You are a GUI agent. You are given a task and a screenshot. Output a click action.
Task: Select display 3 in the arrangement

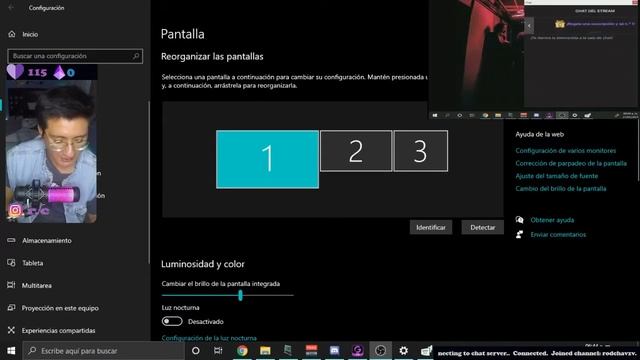pyautogui.click(x=420, y=151)
